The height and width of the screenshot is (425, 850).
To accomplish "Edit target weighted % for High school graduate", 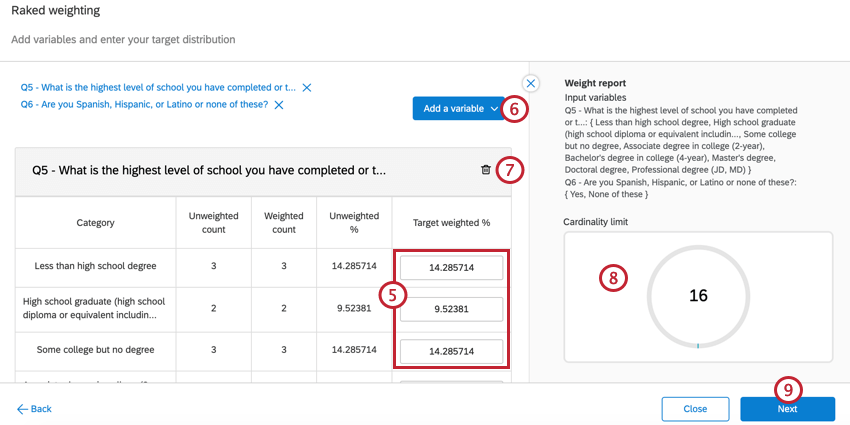I will click(x=451, y=310).
